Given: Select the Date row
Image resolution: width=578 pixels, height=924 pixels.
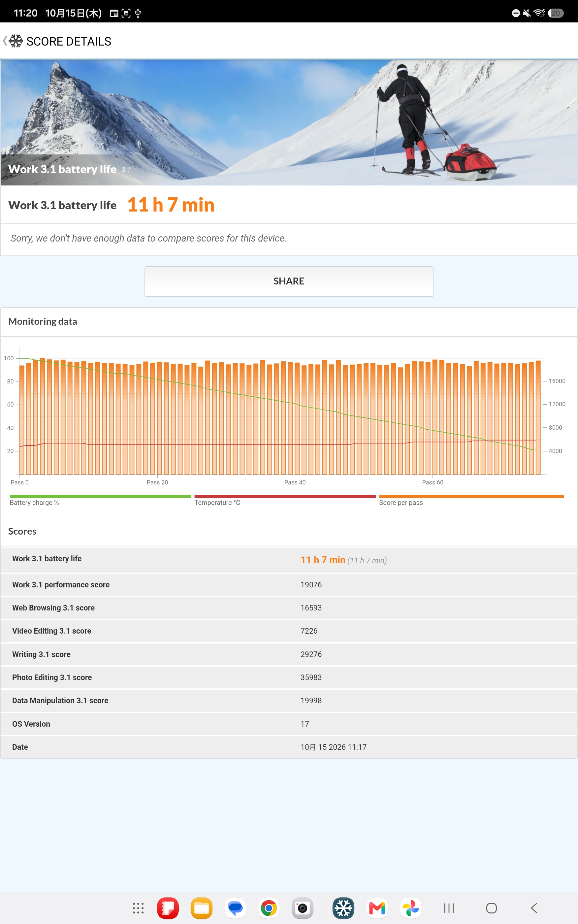Looking at the screenshot, I should click(289, 747).
